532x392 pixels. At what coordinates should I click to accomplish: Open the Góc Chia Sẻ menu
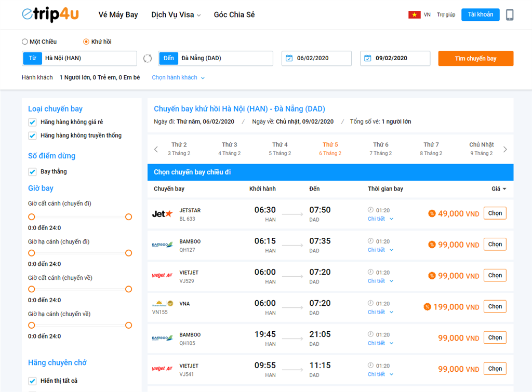[x=234, y=15]
